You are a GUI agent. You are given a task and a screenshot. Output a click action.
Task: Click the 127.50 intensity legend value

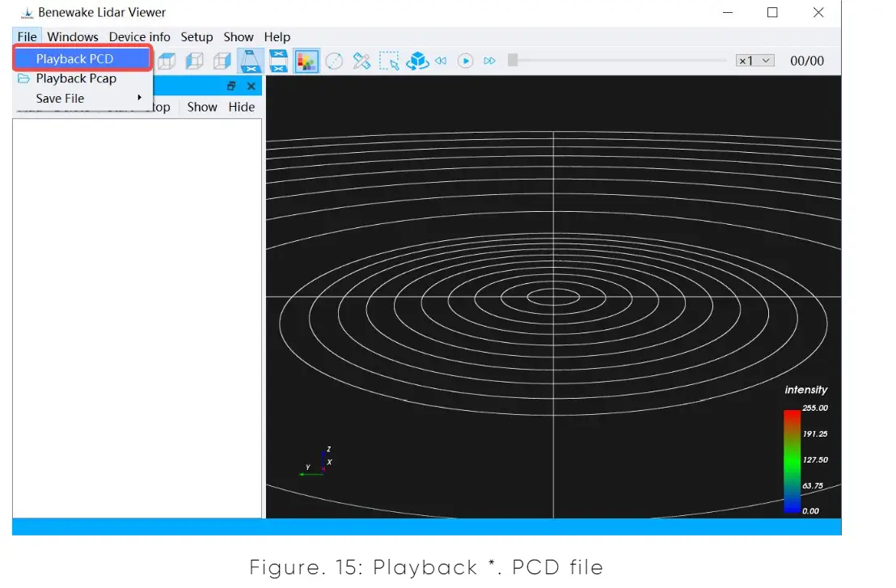click(x=815, y=459)
